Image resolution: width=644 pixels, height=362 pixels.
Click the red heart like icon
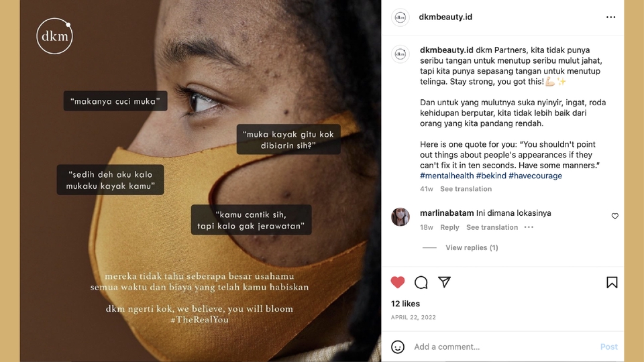(398, 282)
